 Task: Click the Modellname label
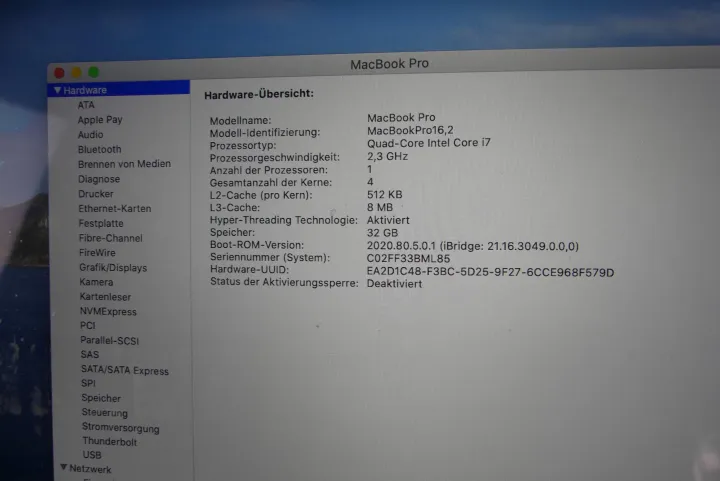(241, 121)
